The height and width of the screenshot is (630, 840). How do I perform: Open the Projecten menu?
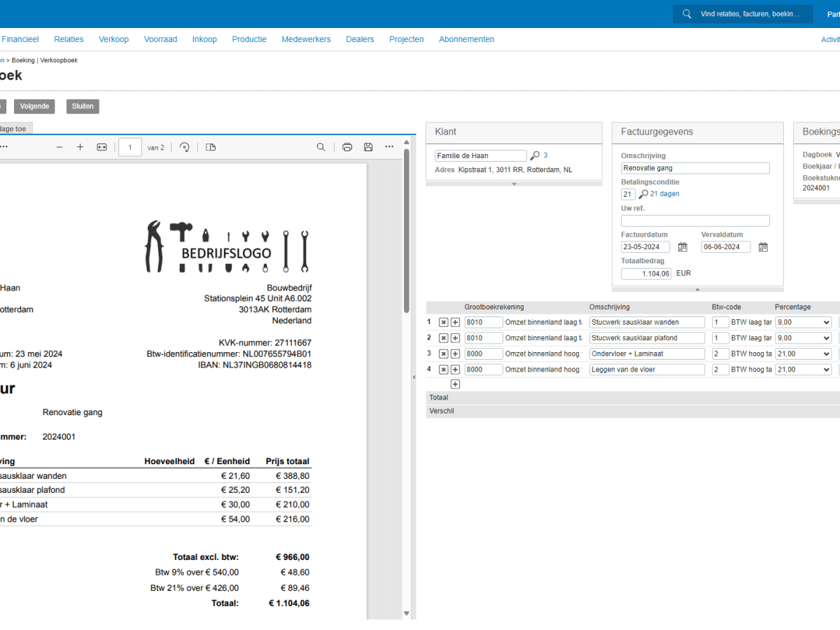tap(407, 39)
